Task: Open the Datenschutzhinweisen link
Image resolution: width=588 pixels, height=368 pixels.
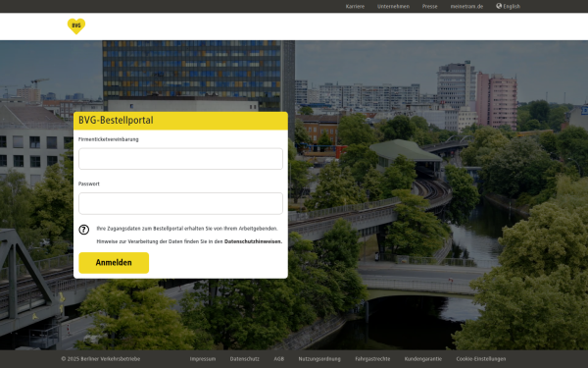Action: 253,241
